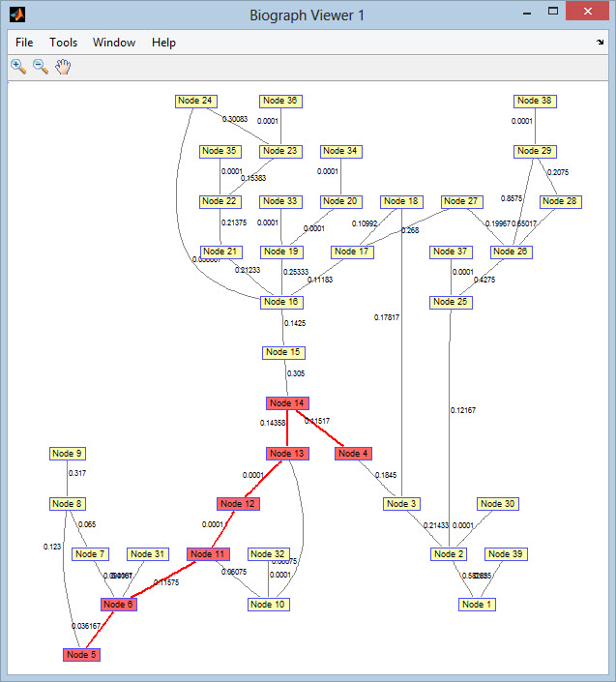The image size is (616, 682).
Task: Click the red Node 5 box
Action: (x=81, y=655)
